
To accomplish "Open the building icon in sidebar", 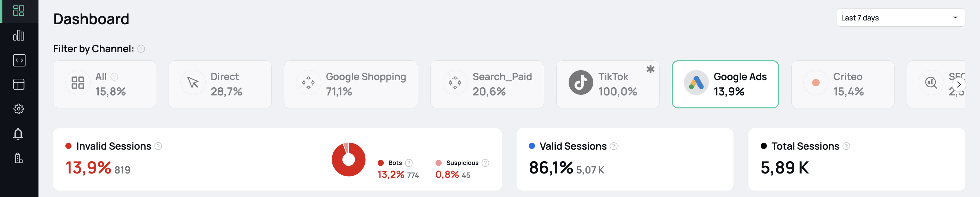I will (x=19, y=158).
